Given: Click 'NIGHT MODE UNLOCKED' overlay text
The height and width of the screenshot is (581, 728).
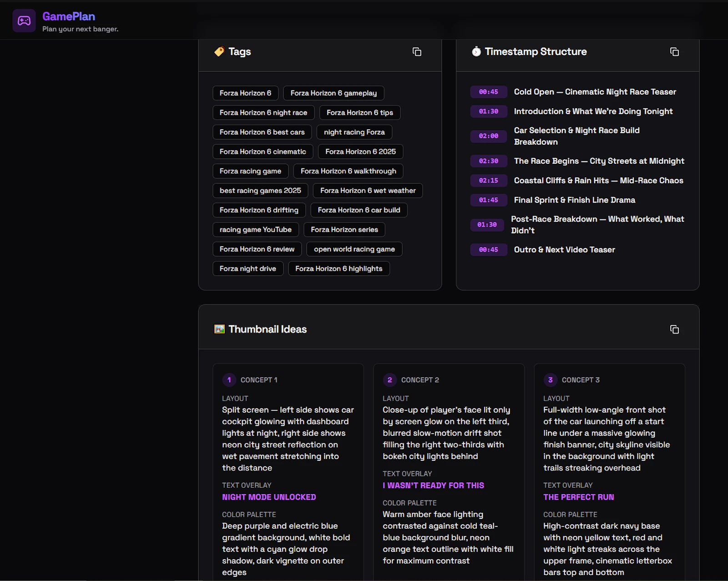Looking at the screenshot, I should [269, 498].
